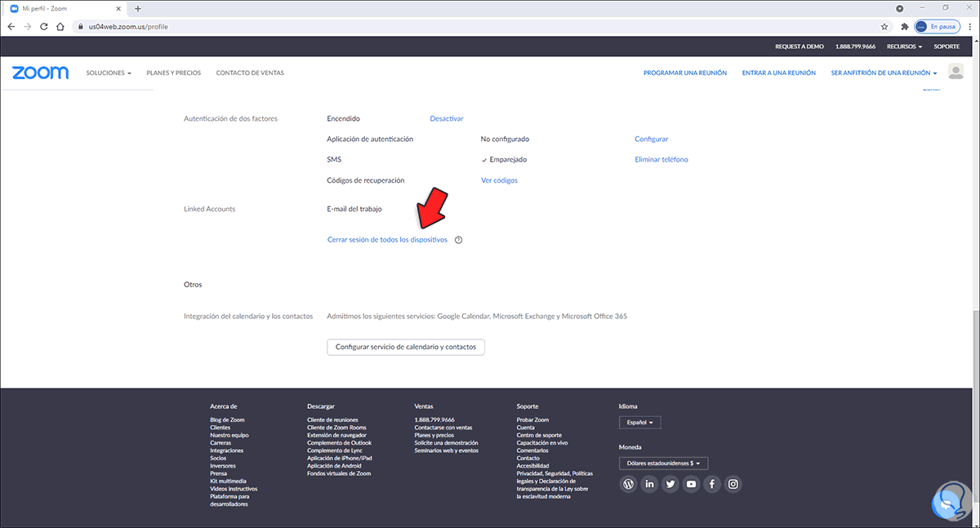Screen dimensions: 980x528
Task: Open the WordPress blog social icon
Action: coord(628,484)
